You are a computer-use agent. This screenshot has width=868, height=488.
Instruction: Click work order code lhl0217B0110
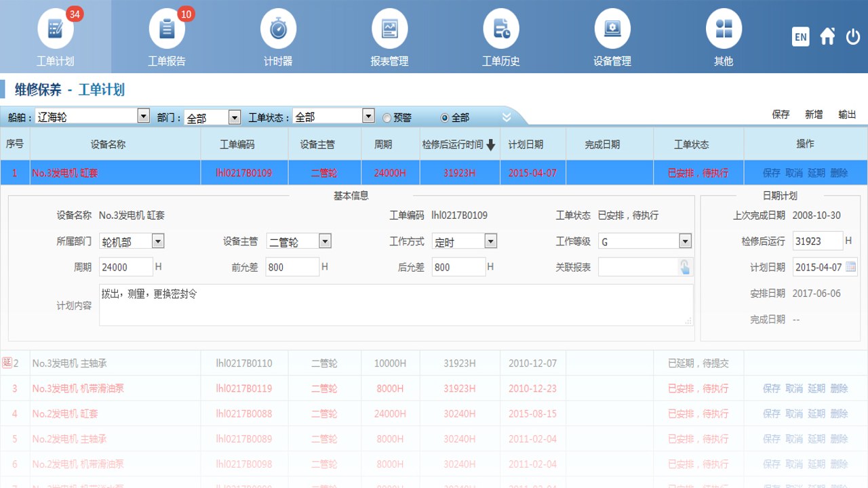coord(244,363)
